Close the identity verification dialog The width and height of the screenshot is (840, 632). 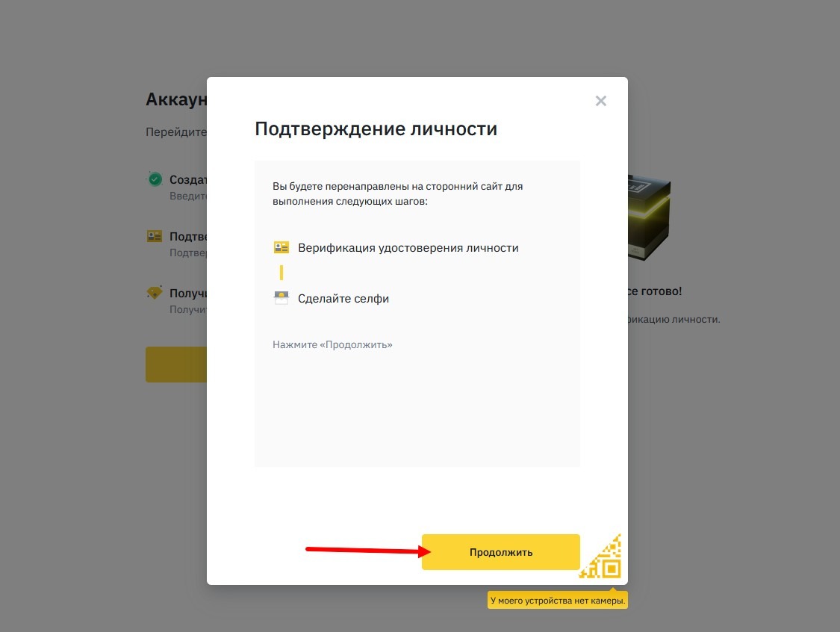[x=600, y=101]
